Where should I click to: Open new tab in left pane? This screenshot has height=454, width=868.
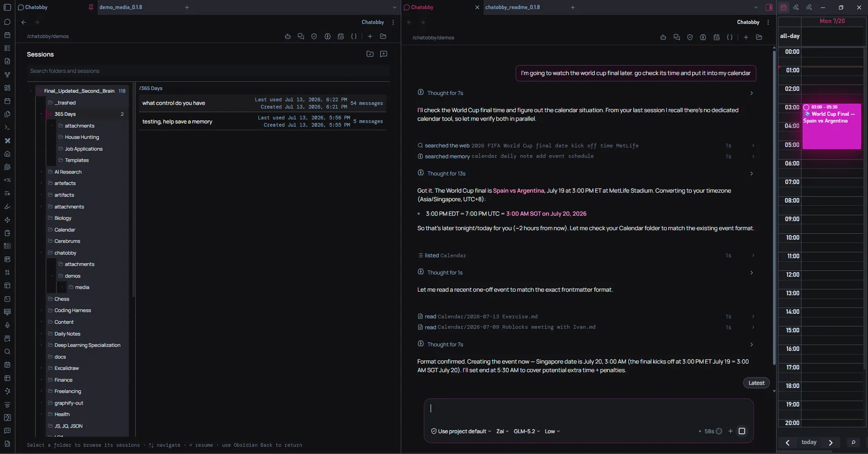pos(187,7)
